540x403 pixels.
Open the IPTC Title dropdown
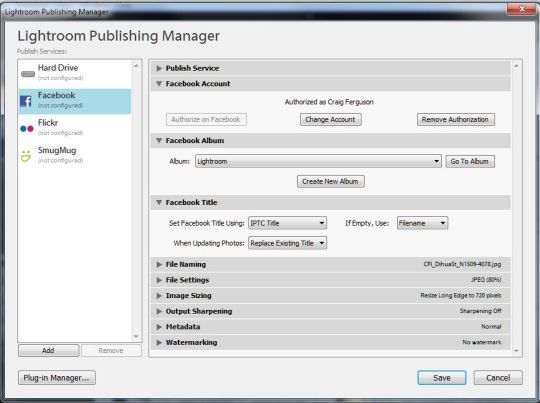(287, 223)
